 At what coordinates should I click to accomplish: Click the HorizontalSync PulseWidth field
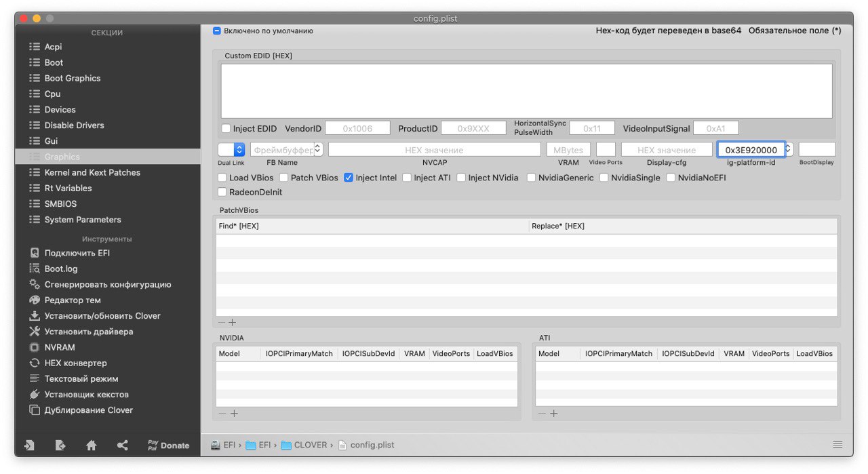pyautogui.click(x=592, y=128)
